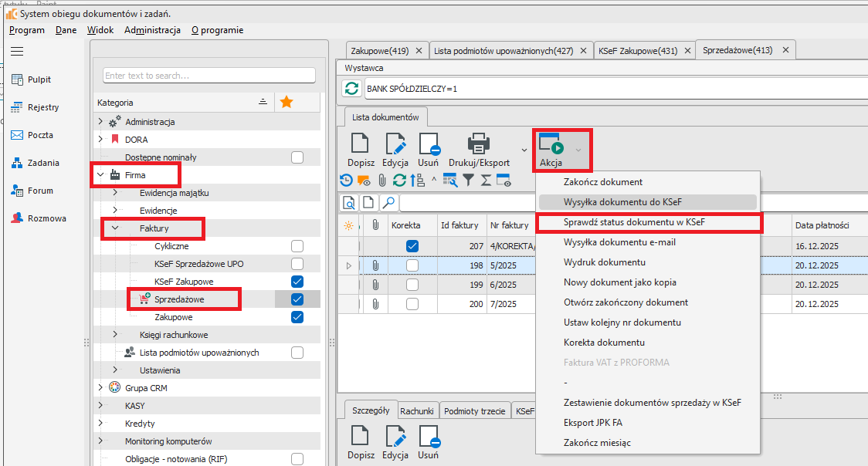The width and height of the screenshot is (868, 466).
Task: Uncheck the Korekta checkbox for invoice 207
Action: click(x=412, y=246)
